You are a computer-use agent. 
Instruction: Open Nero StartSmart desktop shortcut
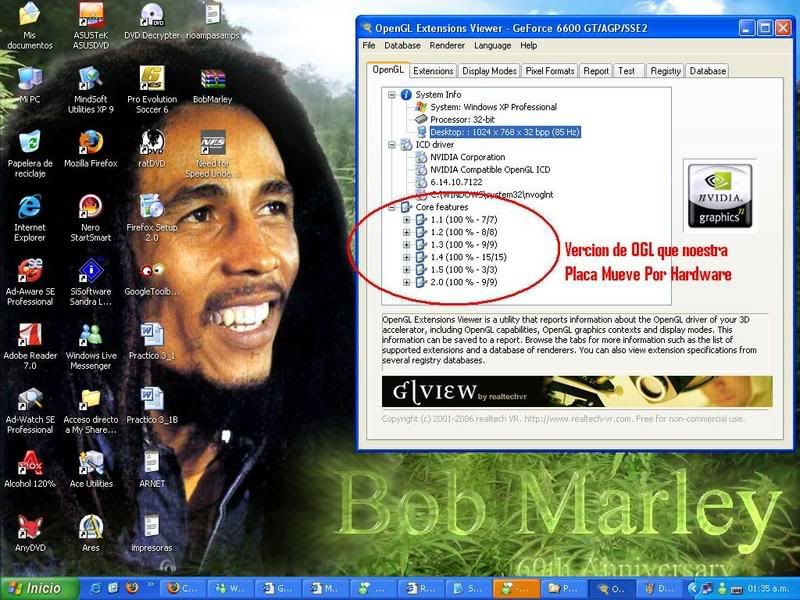coord(90,207)
